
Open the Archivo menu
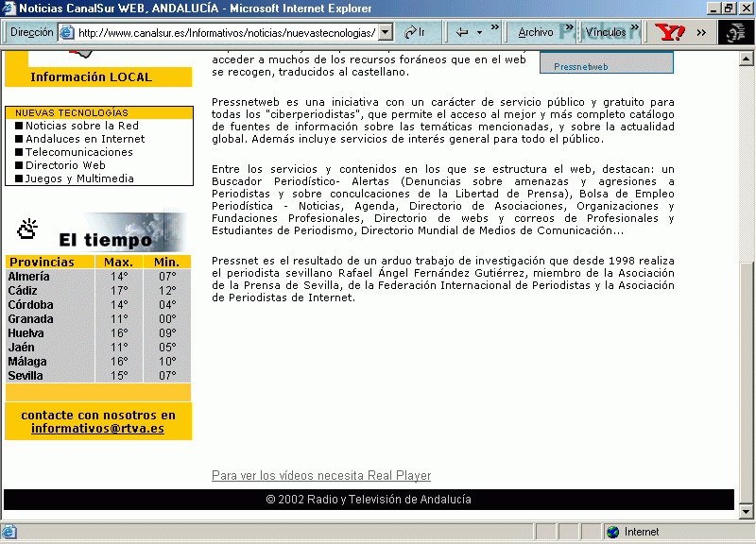[x=535, y=32]
